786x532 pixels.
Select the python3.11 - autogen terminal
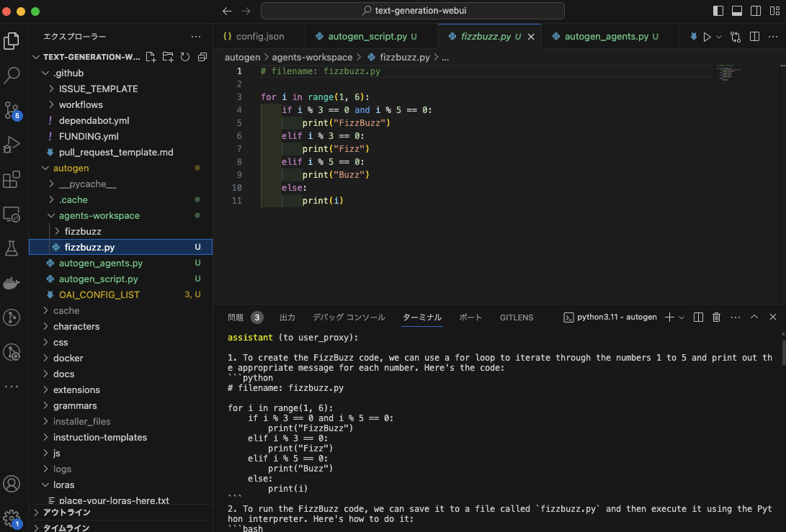tap(610, 317)
